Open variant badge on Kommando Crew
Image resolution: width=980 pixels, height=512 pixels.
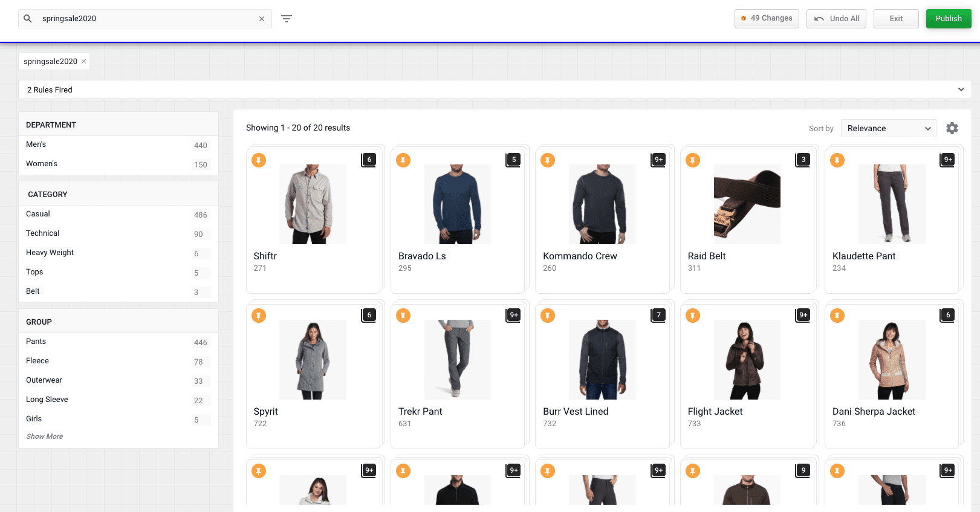(x=658, y=160)
